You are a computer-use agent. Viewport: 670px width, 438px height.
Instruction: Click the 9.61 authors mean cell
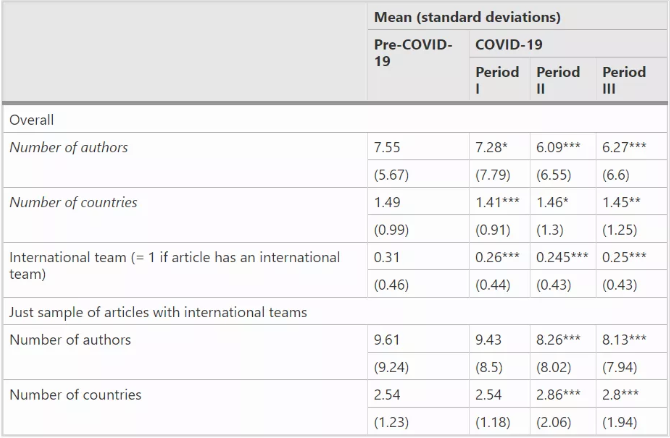tap(388, 340)
